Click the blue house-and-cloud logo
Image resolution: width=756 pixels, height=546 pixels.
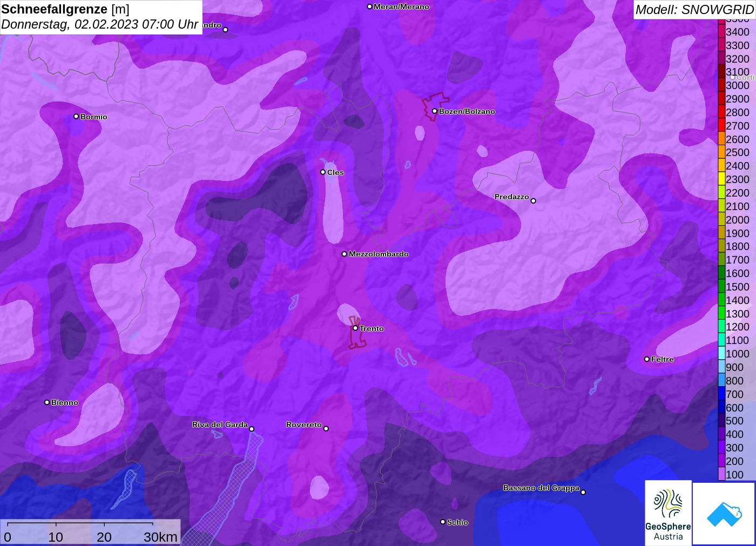click(x=724, y=513)
